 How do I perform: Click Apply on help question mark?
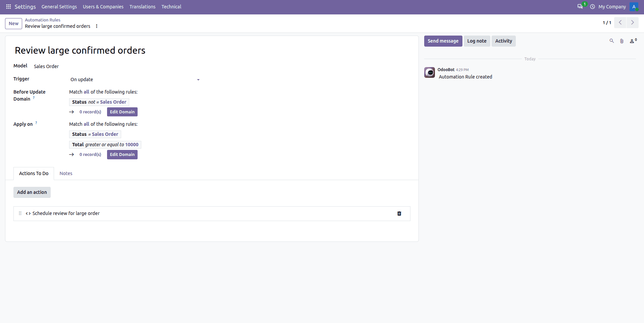point(36,123)
